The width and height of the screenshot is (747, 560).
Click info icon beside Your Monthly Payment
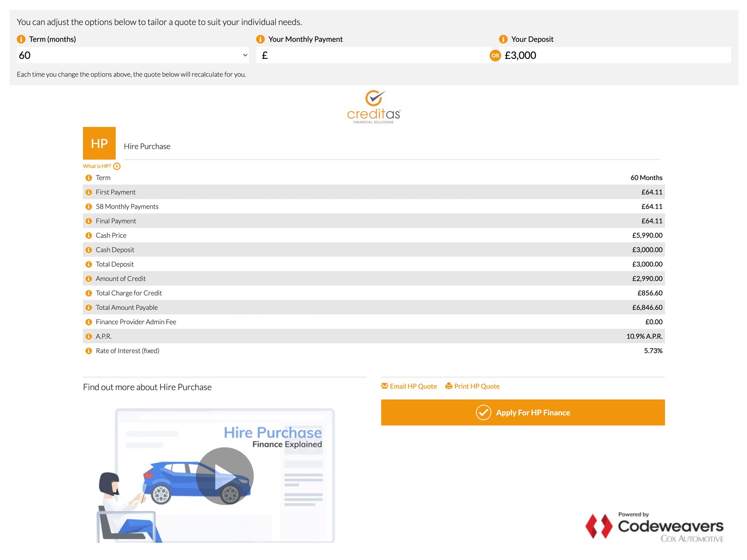coord(261,39)
